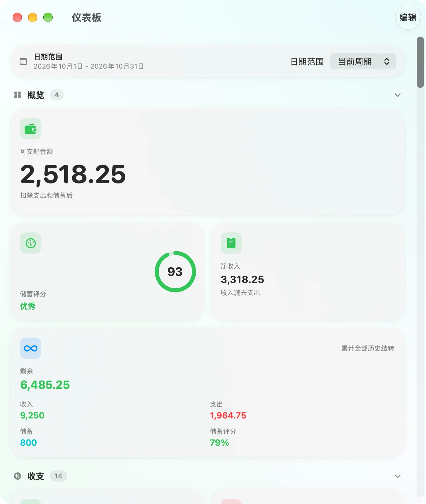Click the green wallet icon for 可支配金额
Screen dimensions: 426x504
pos(31,128)
